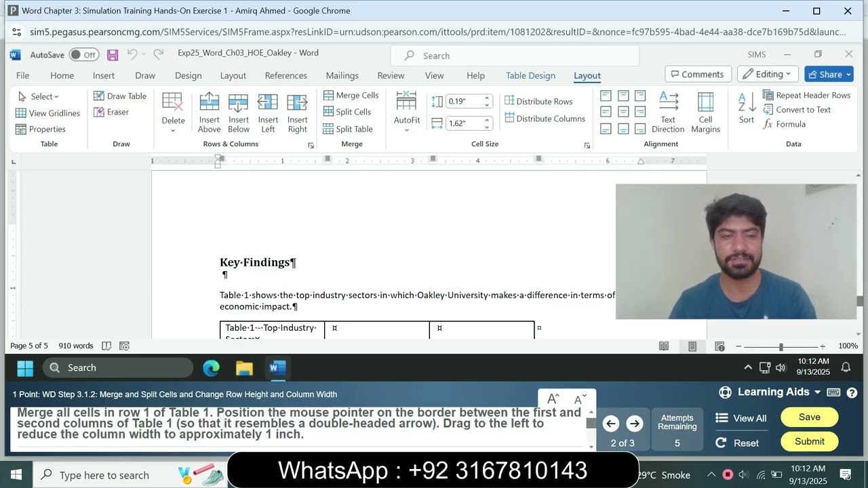Click the Merge Cells button
This screenshot has width=868, height=488.
tap(351, 96)
